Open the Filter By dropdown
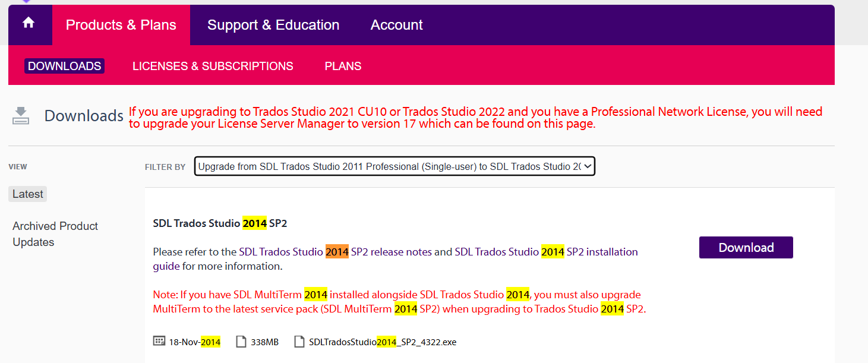Viewport: 868px width, 363px height. point(394,166)
